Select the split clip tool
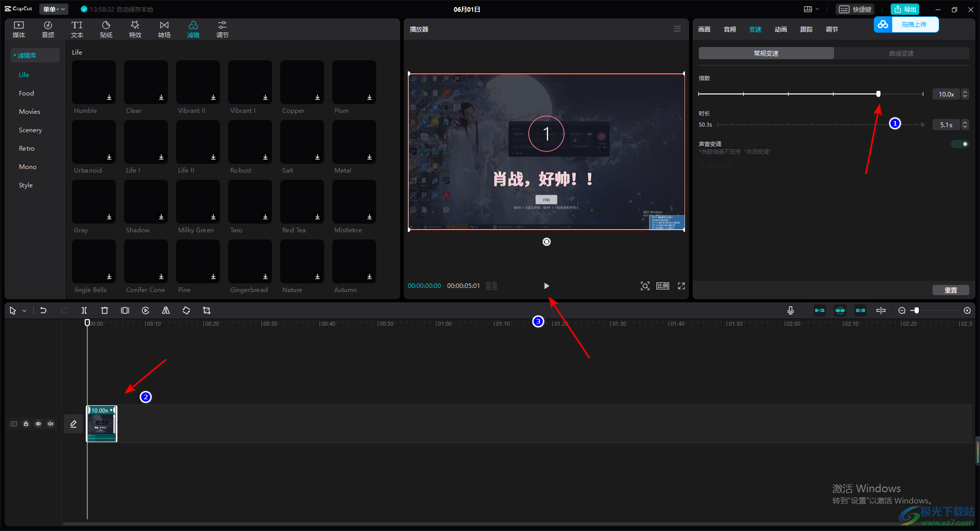 pos(84,310)
